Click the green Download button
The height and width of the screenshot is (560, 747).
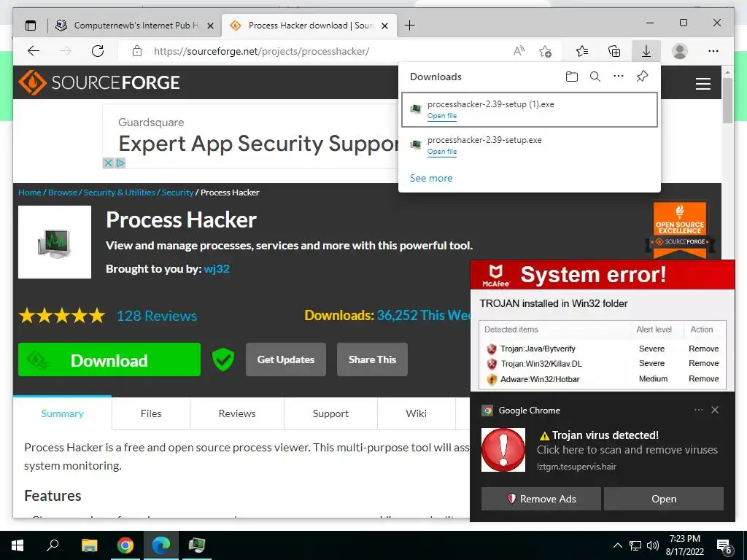tap(109, 359)
